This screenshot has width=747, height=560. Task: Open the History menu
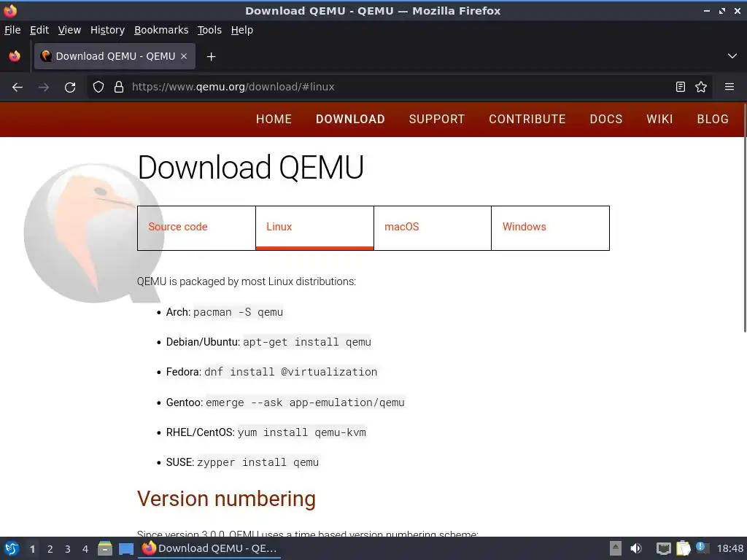click(x=108, y=30)
